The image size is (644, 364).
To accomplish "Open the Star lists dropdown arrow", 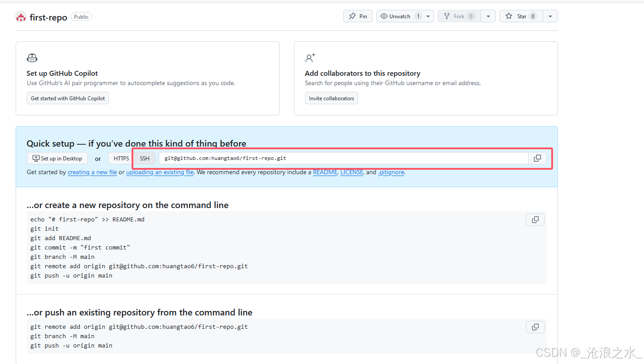I will click(x=550, y=16).
